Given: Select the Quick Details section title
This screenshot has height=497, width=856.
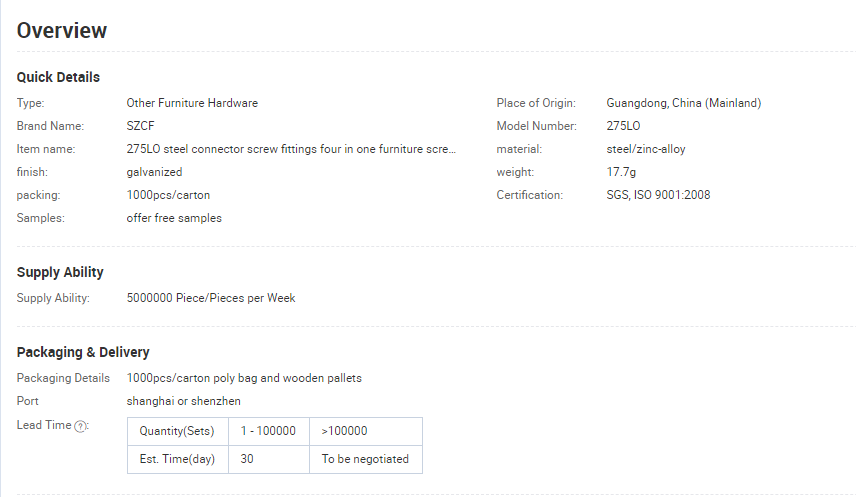Looking at the screenshot, I should coord(58,77).
